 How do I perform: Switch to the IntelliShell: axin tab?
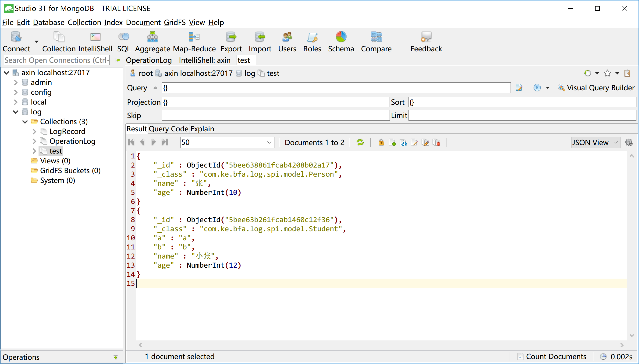tap(205, 60)
